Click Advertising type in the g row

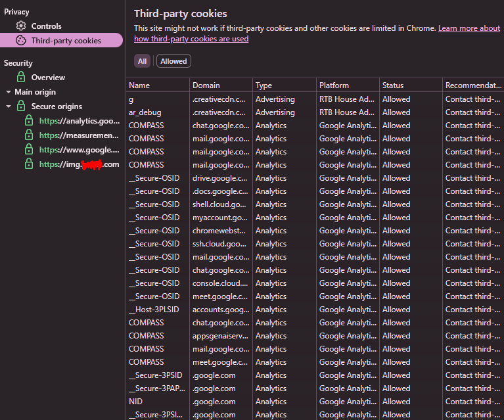click(285, 99)
